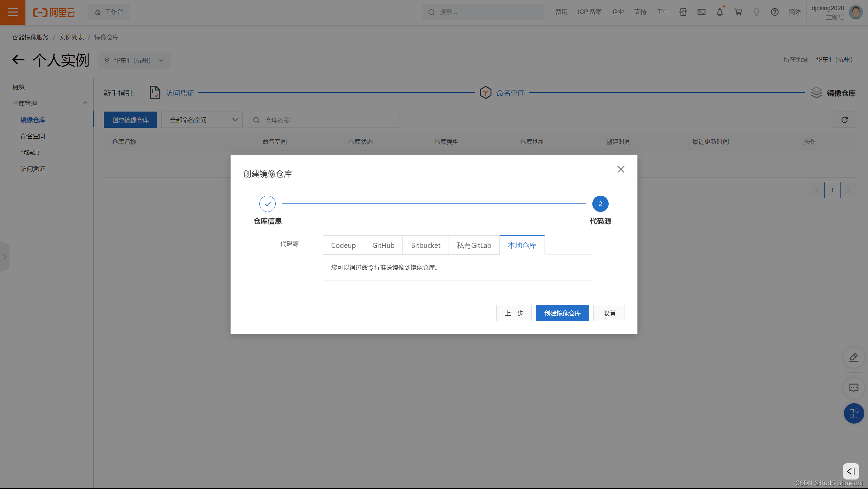Select the 私有GitLab tab
868x489 pixels.
point(474,245)
